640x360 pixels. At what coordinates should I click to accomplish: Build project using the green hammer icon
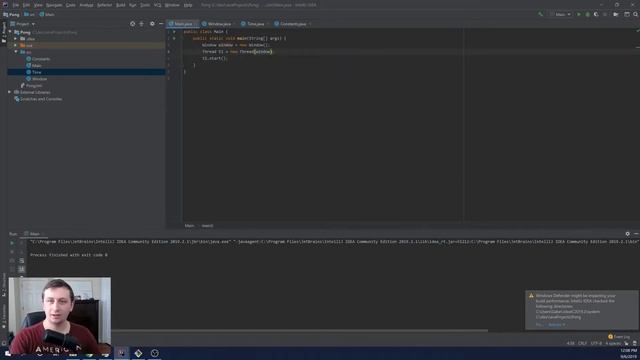(x=540, y=14)
